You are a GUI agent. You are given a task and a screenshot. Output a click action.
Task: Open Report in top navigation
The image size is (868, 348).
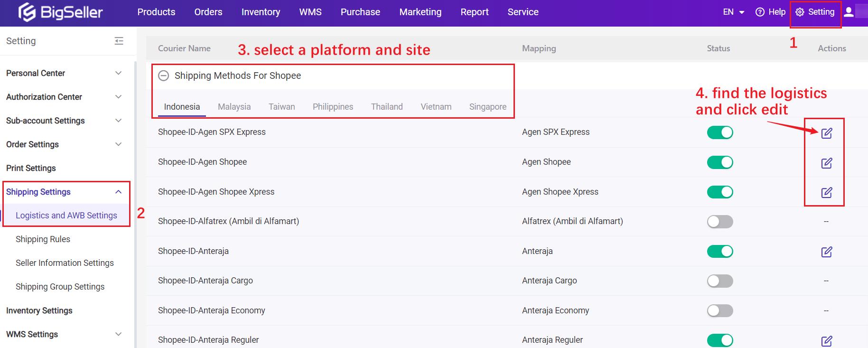point(475,12)
